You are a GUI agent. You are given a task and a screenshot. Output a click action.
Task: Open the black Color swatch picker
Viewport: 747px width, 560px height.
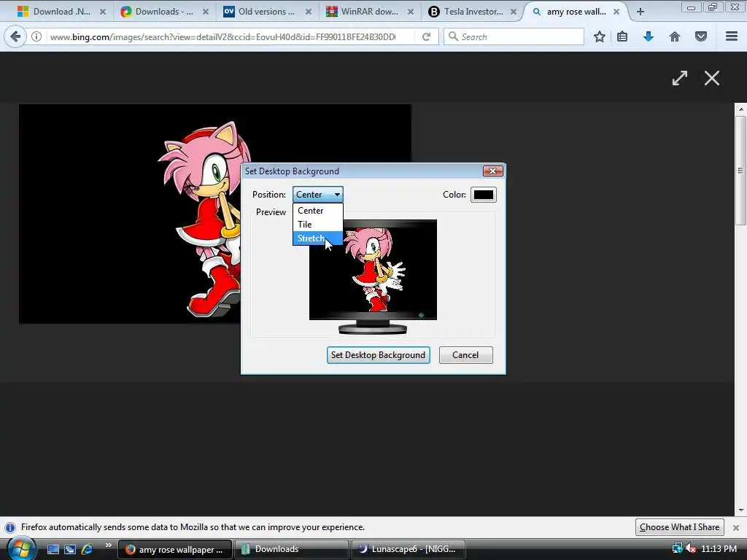pos(484,194)
